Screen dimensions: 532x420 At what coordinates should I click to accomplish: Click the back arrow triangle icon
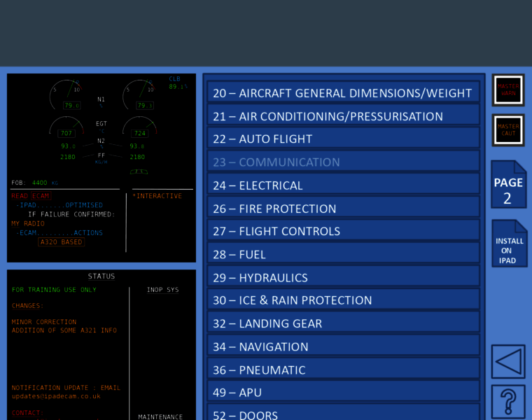507,362
